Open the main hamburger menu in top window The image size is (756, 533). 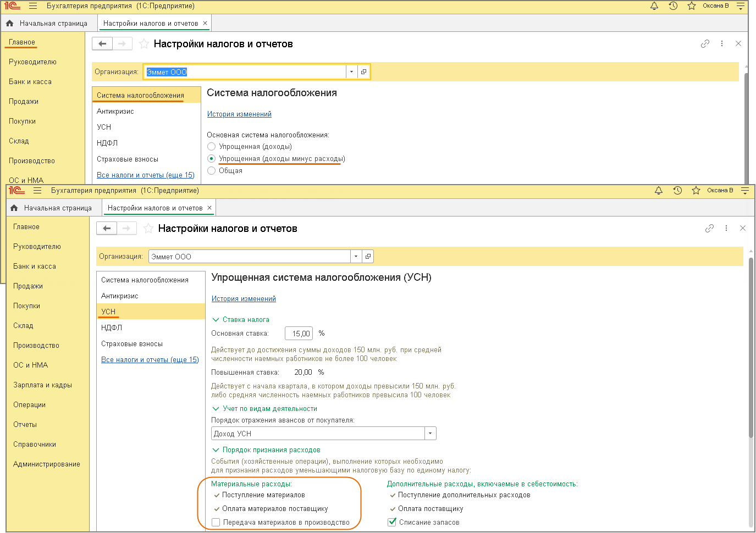(33, 6)
